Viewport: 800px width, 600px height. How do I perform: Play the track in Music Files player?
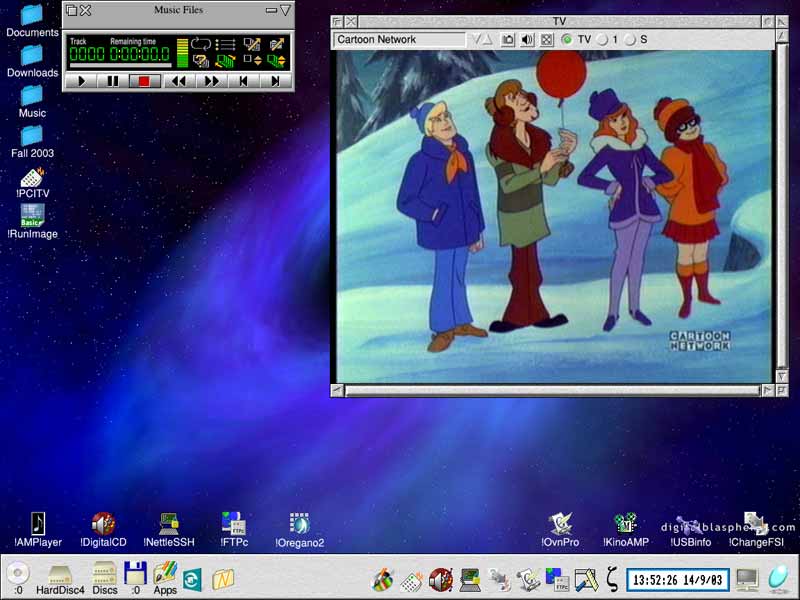82,81
